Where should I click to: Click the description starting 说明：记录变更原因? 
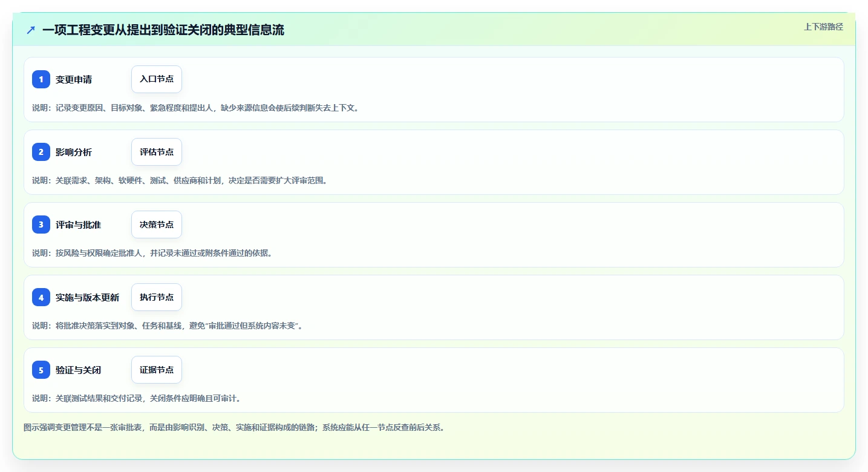point(197,108)
